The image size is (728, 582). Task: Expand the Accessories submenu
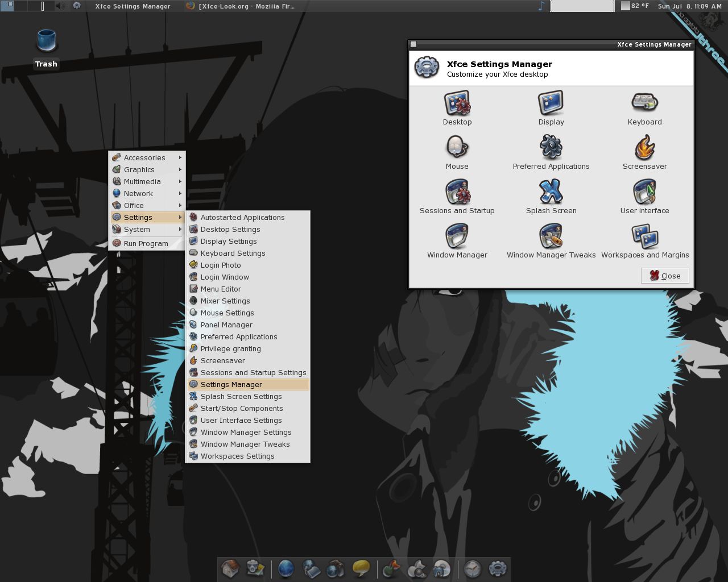(x=147, y=157)
